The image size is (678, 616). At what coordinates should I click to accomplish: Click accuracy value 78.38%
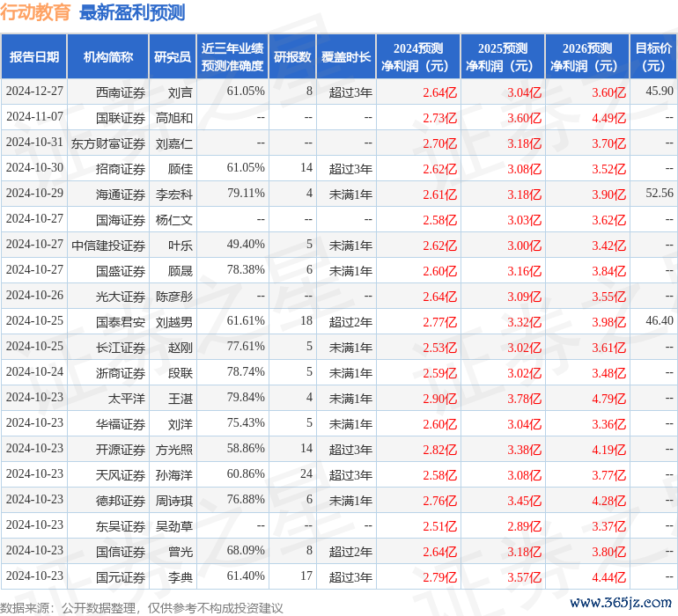point(246,270)
